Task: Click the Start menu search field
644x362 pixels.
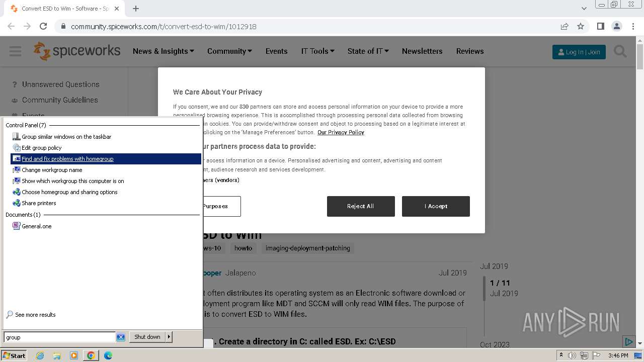Action: (x=59, y=337)
